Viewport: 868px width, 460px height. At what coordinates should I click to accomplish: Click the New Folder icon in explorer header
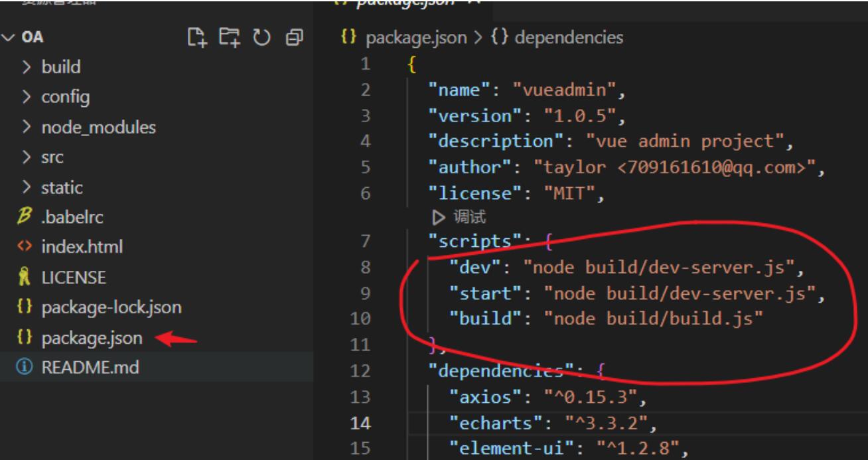[x=228, y=38]
